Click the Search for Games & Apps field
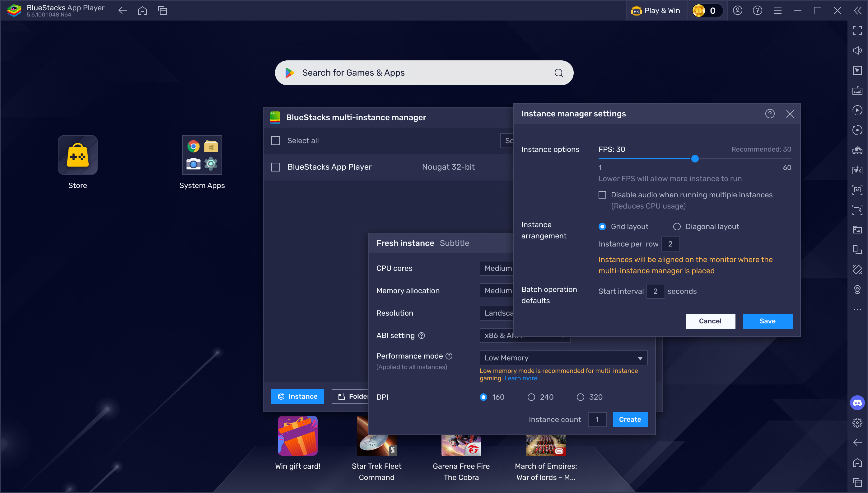Image resolution: width=868 pixels, height=493 pixels. point(424,73)
